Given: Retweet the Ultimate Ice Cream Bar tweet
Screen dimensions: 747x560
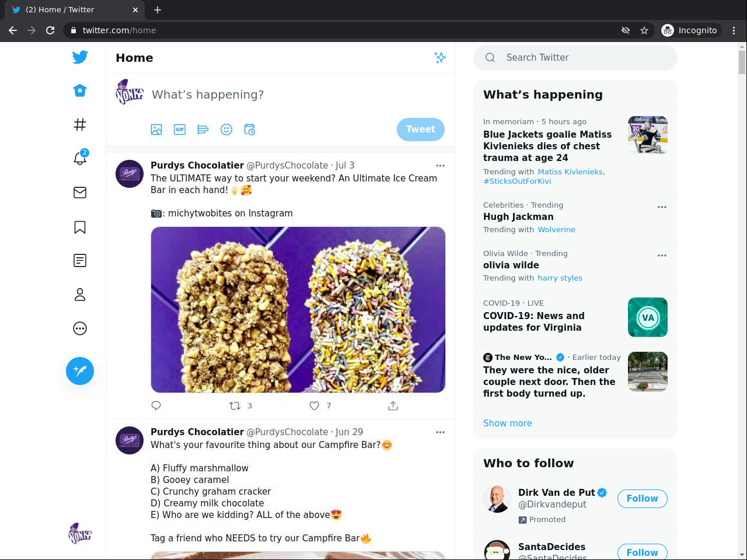Looking at the screenshot, I should click(x=235, y=405).
